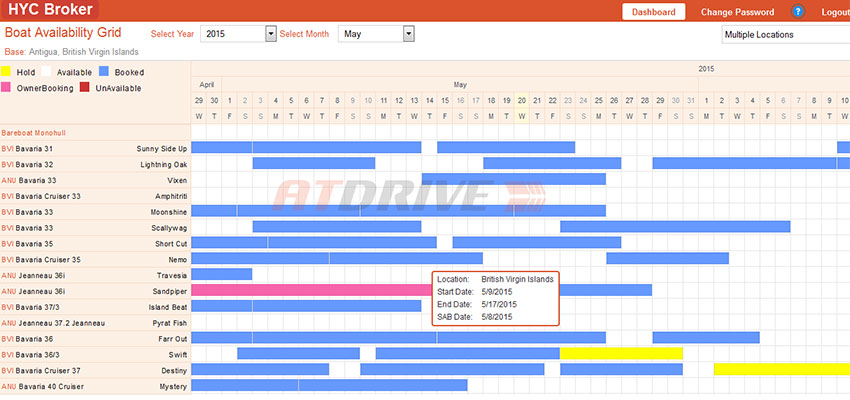The image size is (850, 400).
Task: Click the SAB Date 5/8/2015 in tooltip
Action: (497, 317)
